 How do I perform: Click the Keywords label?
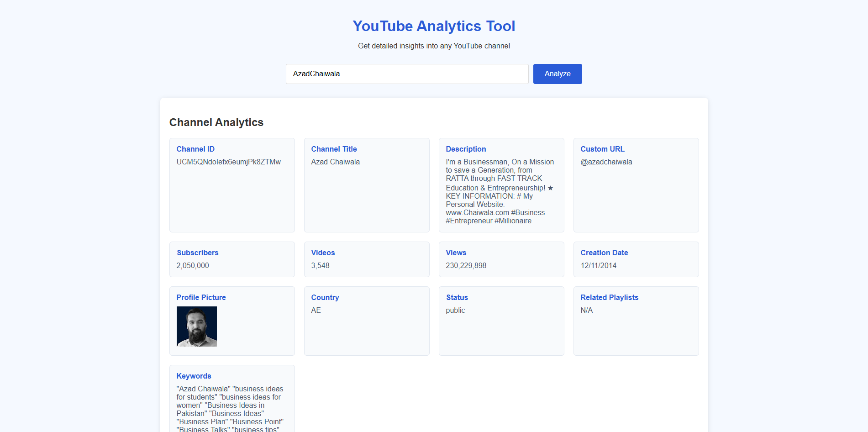coord(194,376)
